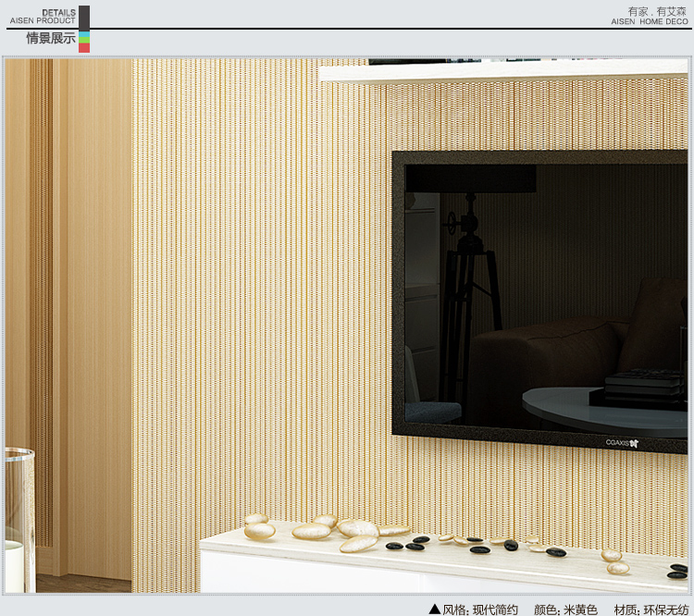
Task: Click the wallpaper scene product image
Action: click(x=347, y=326)
